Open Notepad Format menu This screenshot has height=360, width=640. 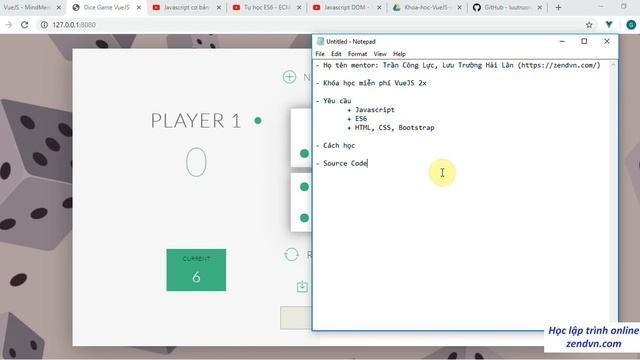[x=357, y=54]
